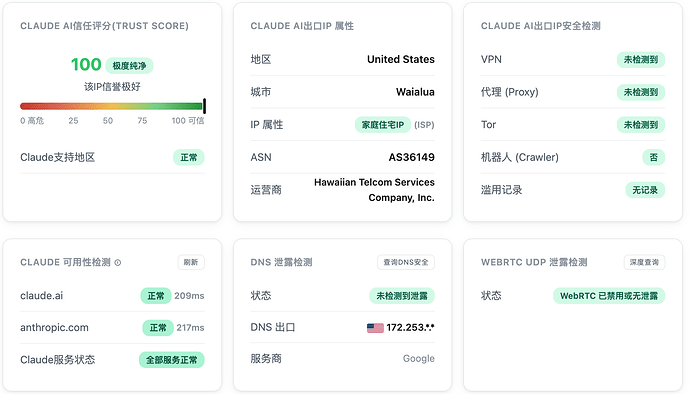
Task: Click the info icon beside CLAUDE 可用性检测
Action: coord(117,262)
